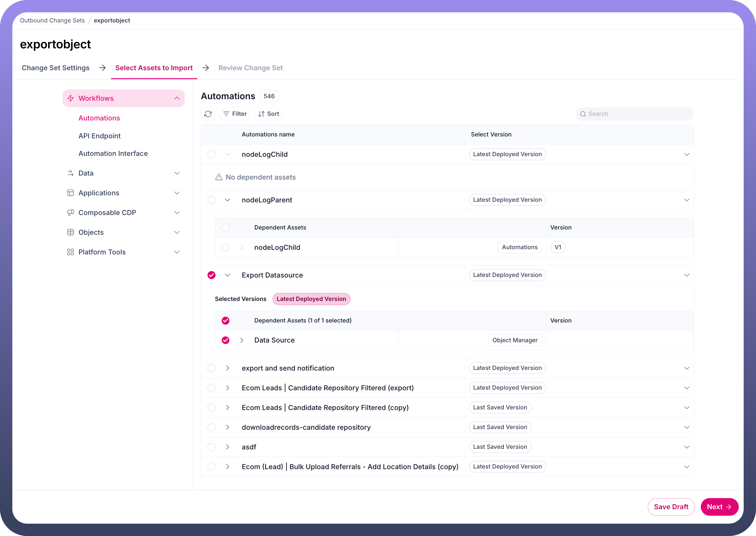Viewport: 756px width, 536px height.
Task: Collapse the Workflows sidebar section
Action: [177, 98]
